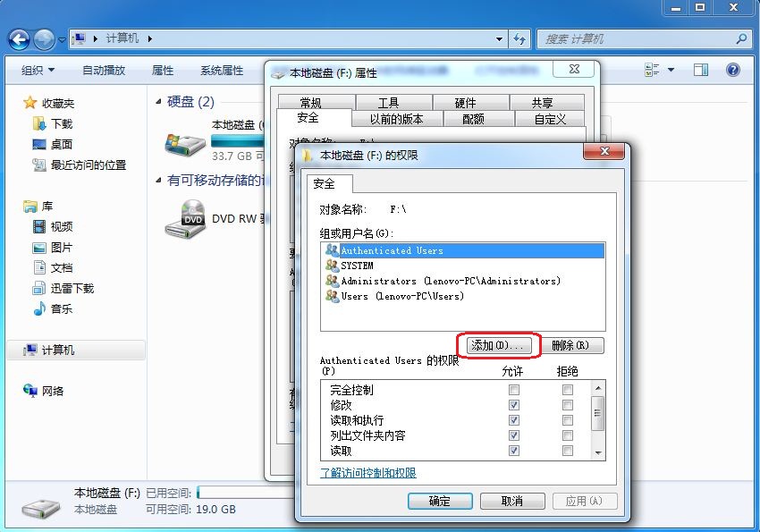The height and width of the screenshot is (532, 760).
Task: Click the Back navigation arrow button
Action: [x=20, y=39]
